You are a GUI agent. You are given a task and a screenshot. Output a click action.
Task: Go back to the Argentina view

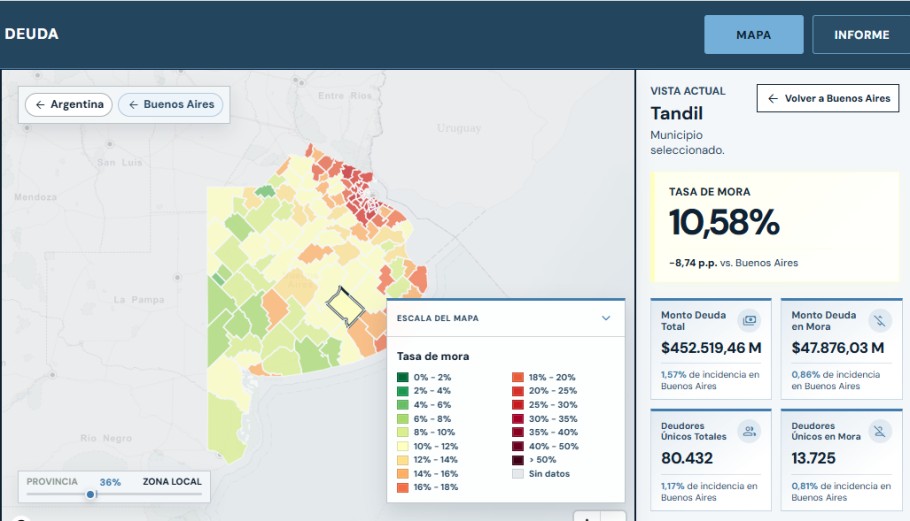pos(68,104)
